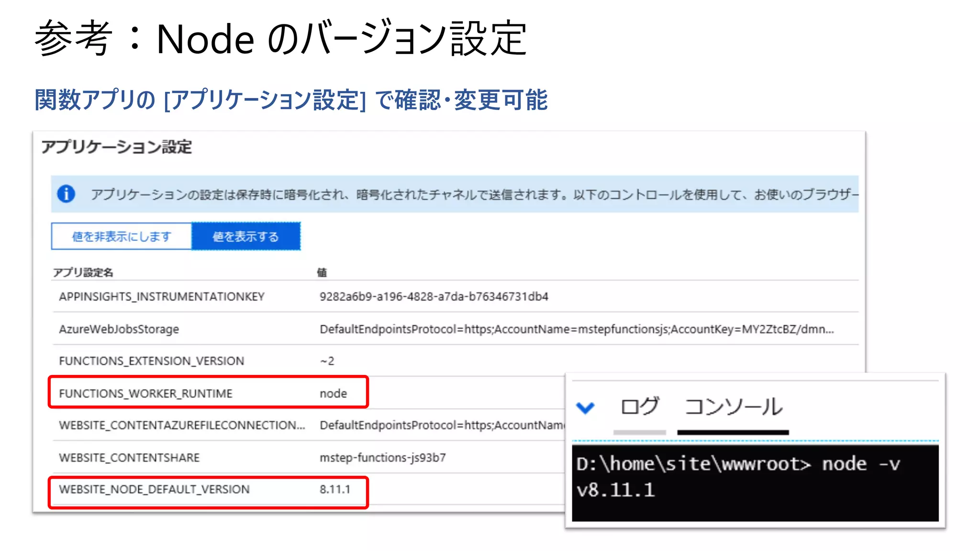The width and height of the screenshot is (980, 551).
Task: Click the AzureWebJobsStorage connection string value
Action: [577, 329]
